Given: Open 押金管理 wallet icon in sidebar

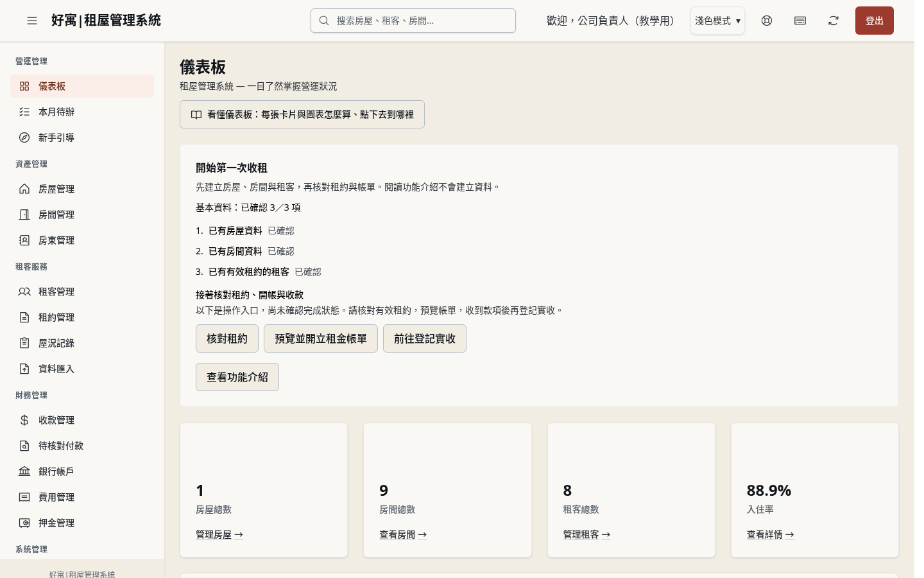Looking at the screenshot, I should pos(24,523).
